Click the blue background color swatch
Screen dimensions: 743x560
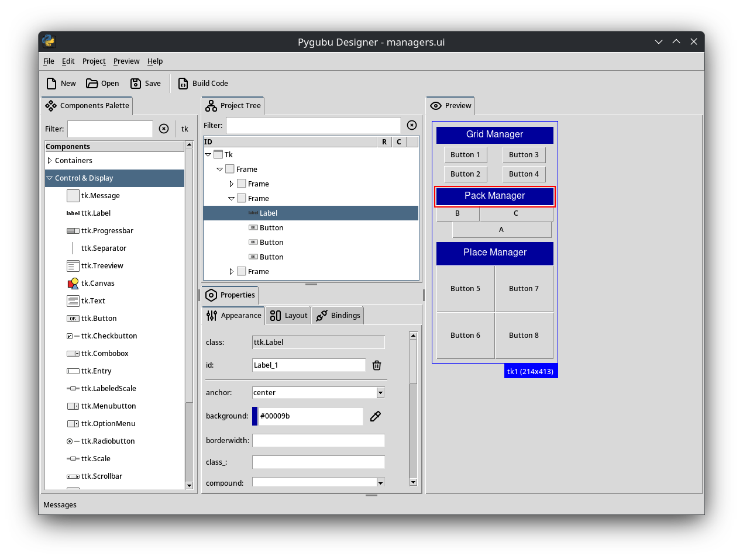coord(255,416)
